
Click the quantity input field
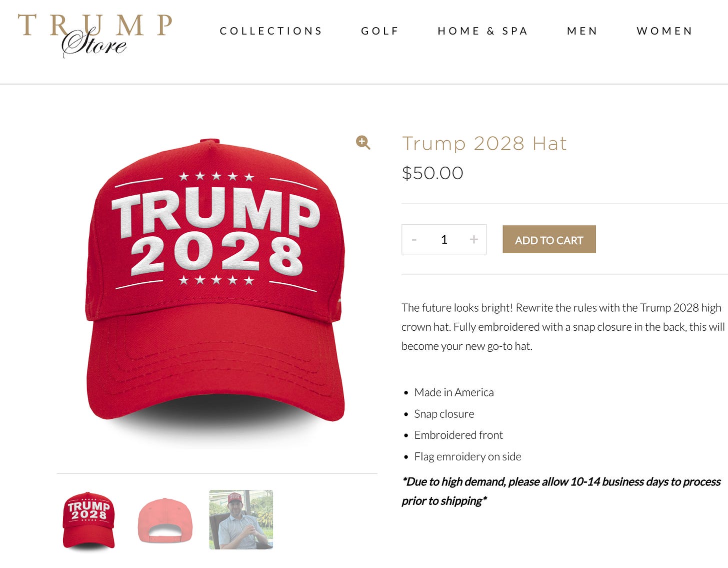(444, 240)
